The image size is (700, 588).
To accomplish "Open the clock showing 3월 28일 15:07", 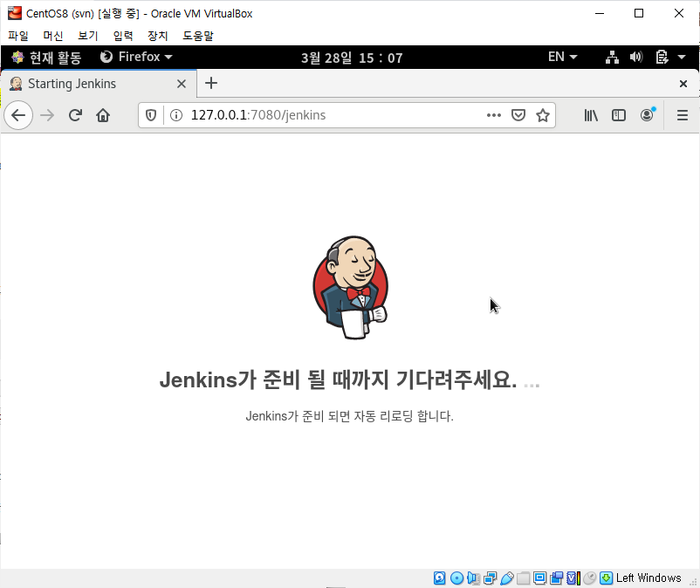I will click(x=352, y=58).
